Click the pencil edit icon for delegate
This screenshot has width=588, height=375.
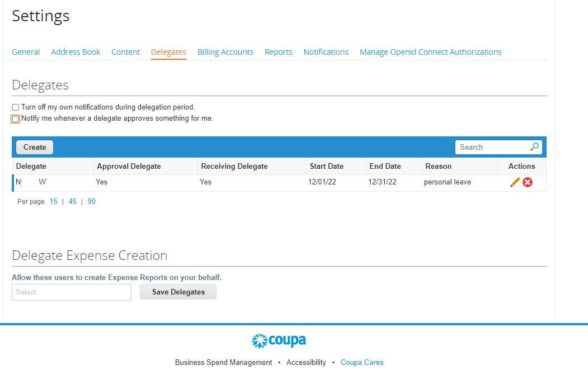(x=515, y=182)
